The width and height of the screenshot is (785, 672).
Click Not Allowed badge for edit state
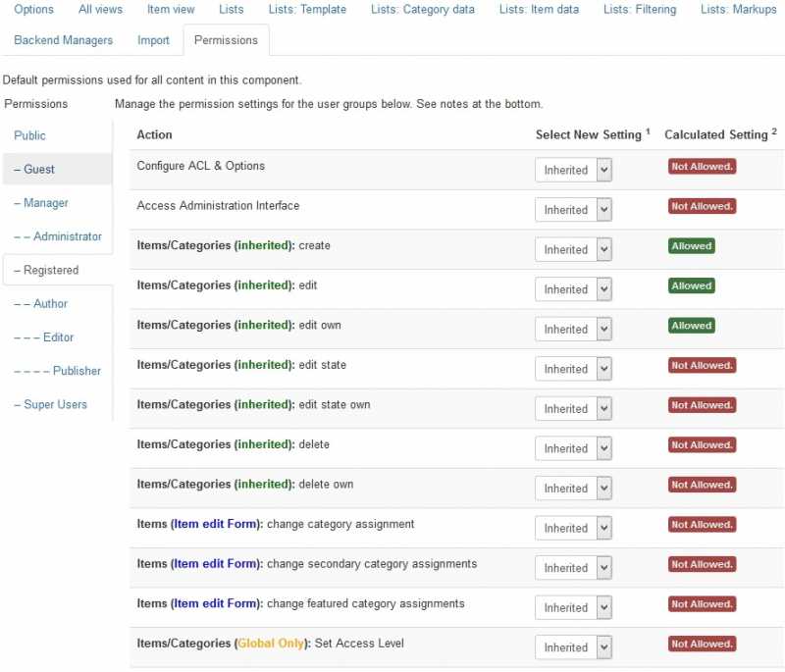pyautogui.click(x=702, y=365)
